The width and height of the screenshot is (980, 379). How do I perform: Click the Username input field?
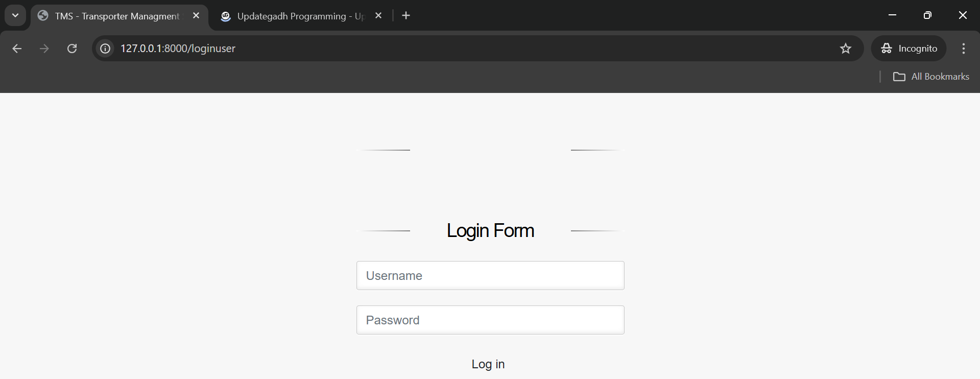[490, 276]
